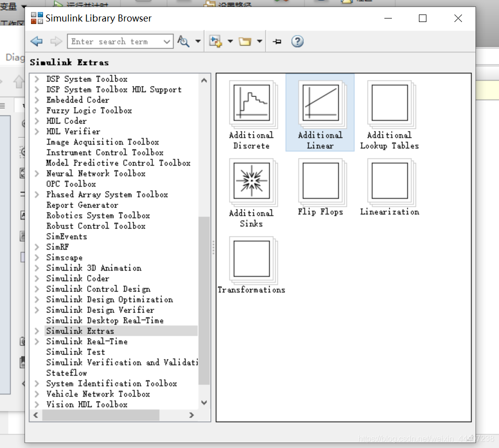Open Flip Flops library block
The height and width of the screenshot is (448, 499).
(x=320, y=187)
